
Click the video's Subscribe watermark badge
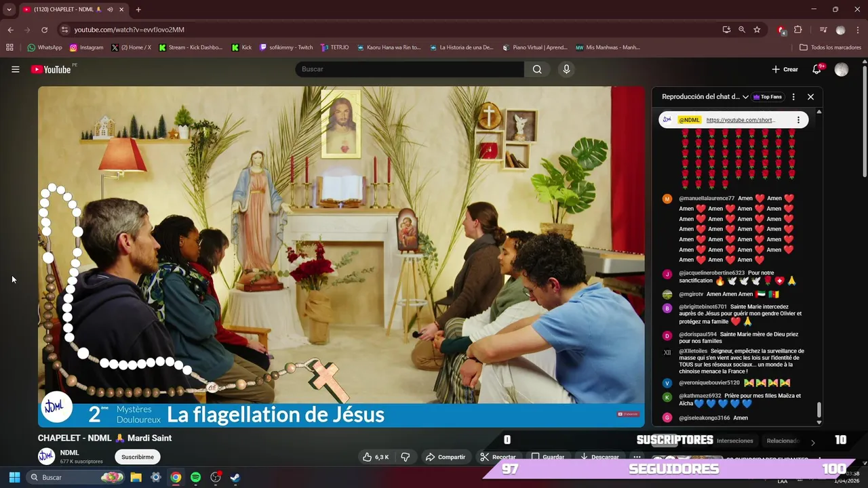coord(628,414)
